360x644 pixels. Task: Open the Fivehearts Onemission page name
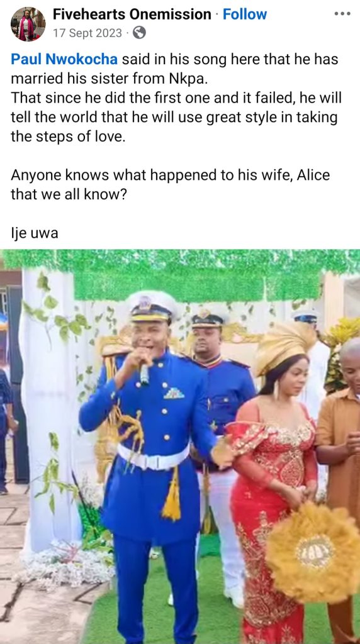pyautogui.click(x=132, y=14)
